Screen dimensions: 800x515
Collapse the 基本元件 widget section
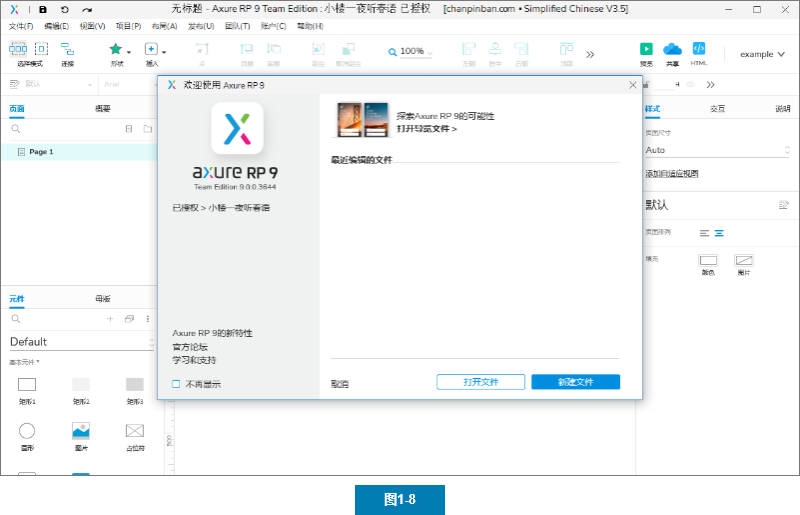[x=24, y=362]
